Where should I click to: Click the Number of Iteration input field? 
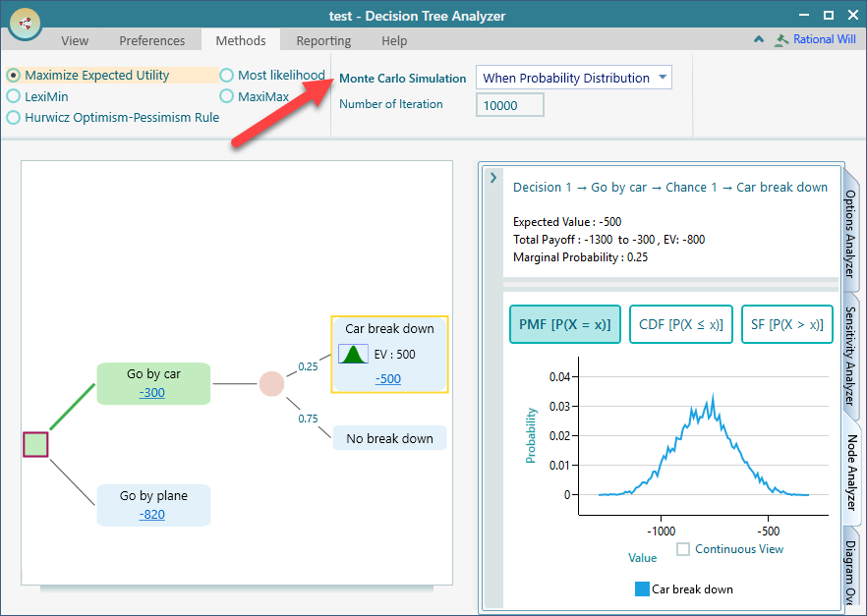click(x=509, y=105)
